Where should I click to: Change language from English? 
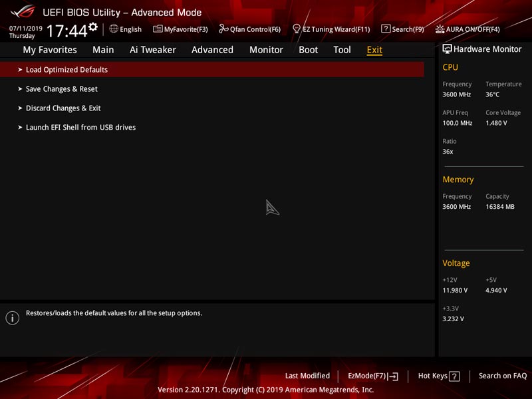coord(130,29)
